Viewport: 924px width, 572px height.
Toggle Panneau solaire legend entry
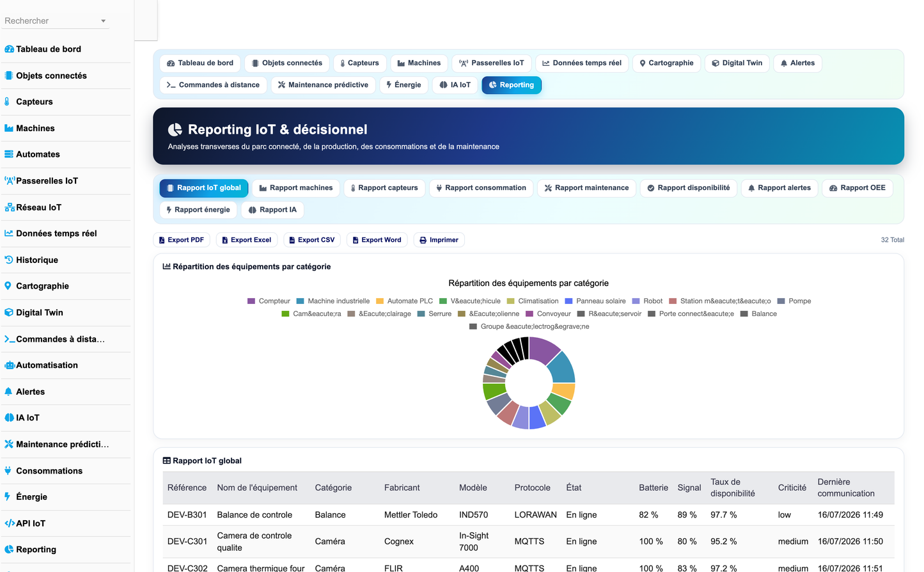(x=595, y=301)
